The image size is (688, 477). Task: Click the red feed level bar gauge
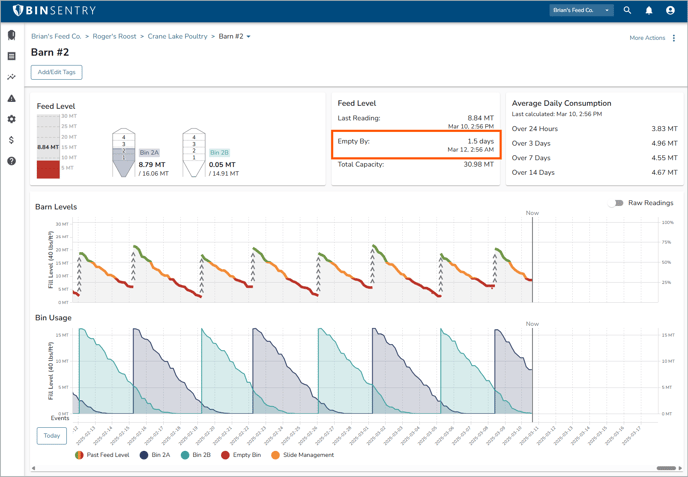[x=48, y=169]
